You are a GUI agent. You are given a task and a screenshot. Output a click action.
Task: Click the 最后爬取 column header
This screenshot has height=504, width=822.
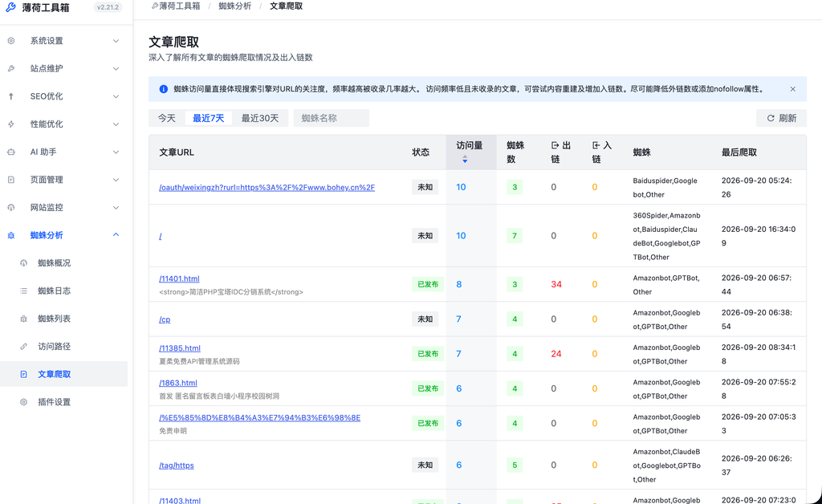(739, 152)
